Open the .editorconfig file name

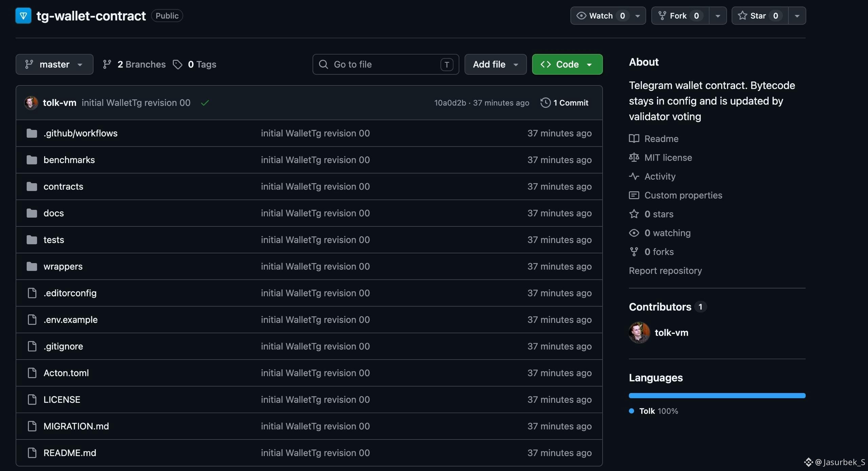coord(70,293)
